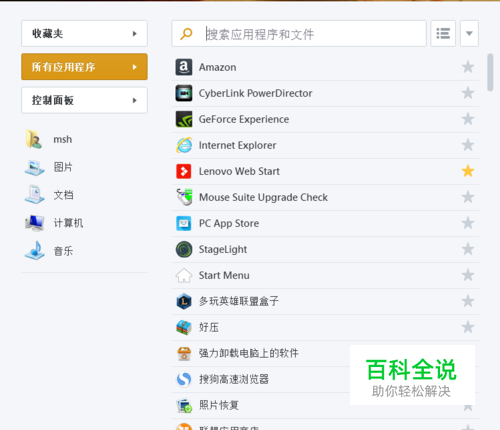Viewport: 500px width, 430px height.
Task: Open the msh user folder icon
Action: point(34,139)
